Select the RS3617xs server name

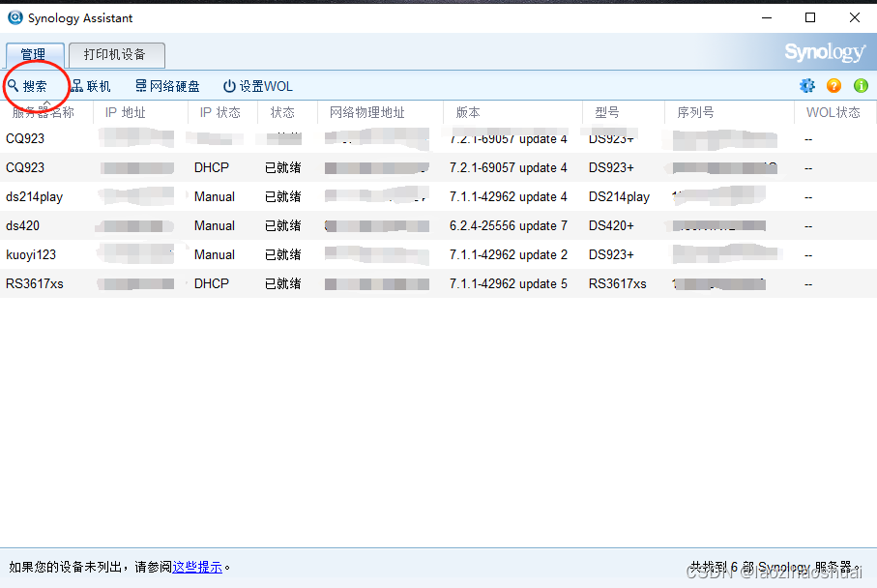35,284
